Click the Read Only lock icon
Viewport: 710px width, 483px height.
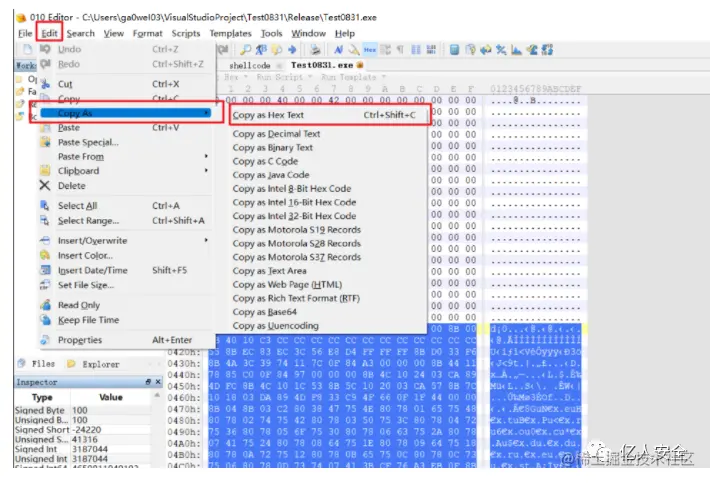point(45,305)
